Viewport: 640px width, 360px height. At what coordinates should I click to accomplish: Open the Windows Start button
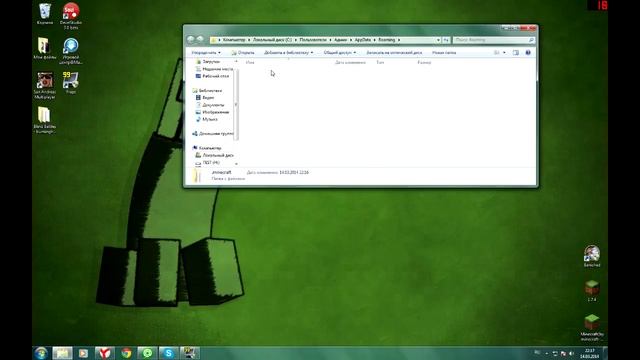41,353
